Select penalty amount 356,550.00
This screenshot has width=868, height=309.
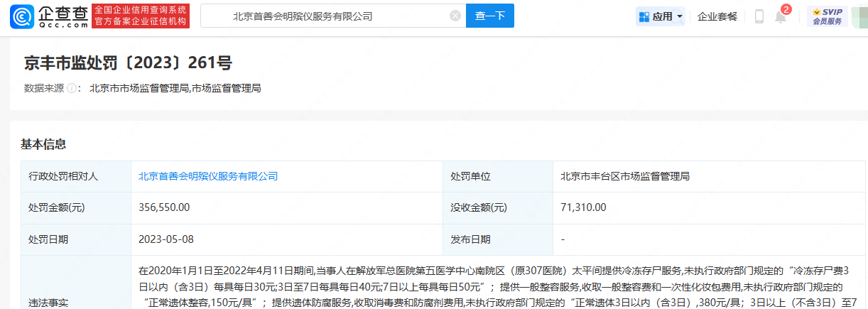pyautogui.click(x=164, y=207)
